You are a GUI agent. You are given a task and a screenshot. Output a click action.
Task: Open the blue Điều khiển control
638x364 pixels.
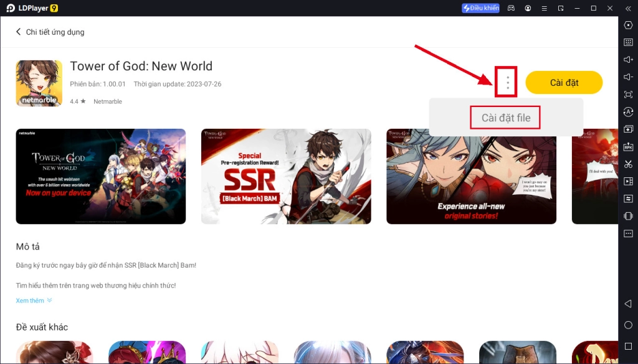click(480, 7)
